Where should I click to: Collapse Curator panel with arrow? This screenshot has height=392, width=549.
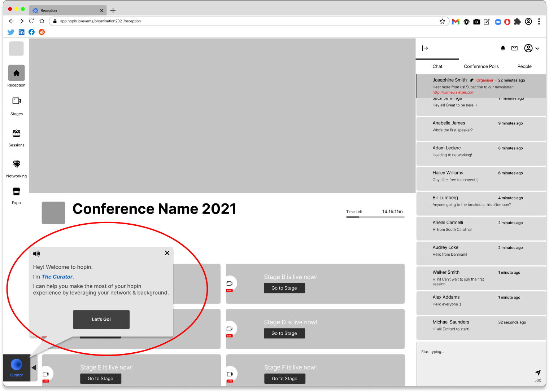[x=34, y=368]
